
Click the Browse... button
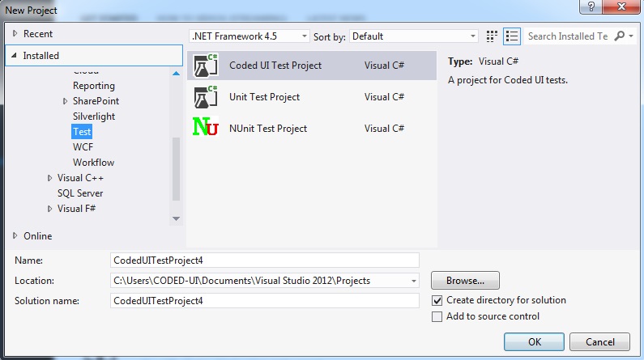tap(465, 281)
